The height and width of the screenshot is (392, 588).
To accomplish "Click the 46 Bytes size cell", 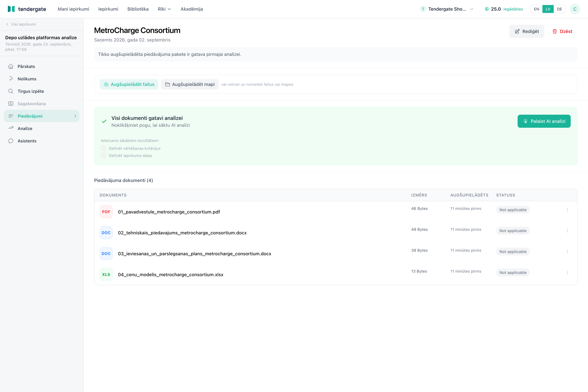I will pos(419,209).
